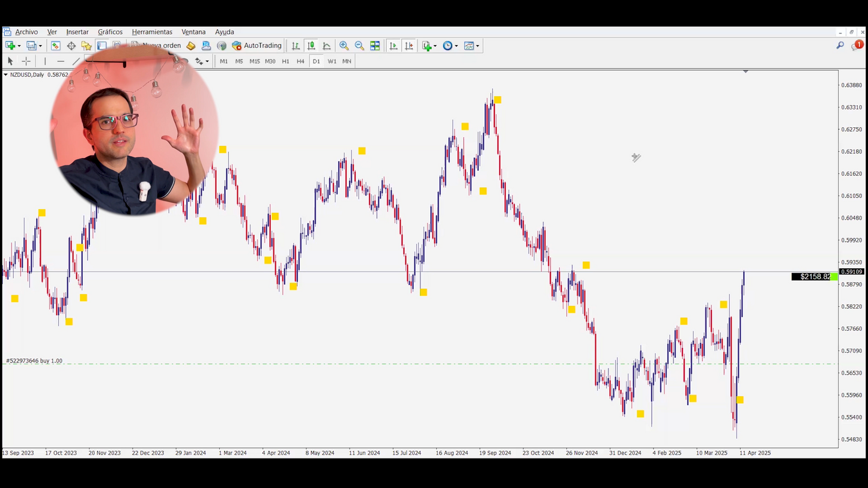Image resolution: width=868 pixels, height=488 pixels.
Task: Switch chart to candlesticks
Action: pyautogui.click(x=311, y=46)
